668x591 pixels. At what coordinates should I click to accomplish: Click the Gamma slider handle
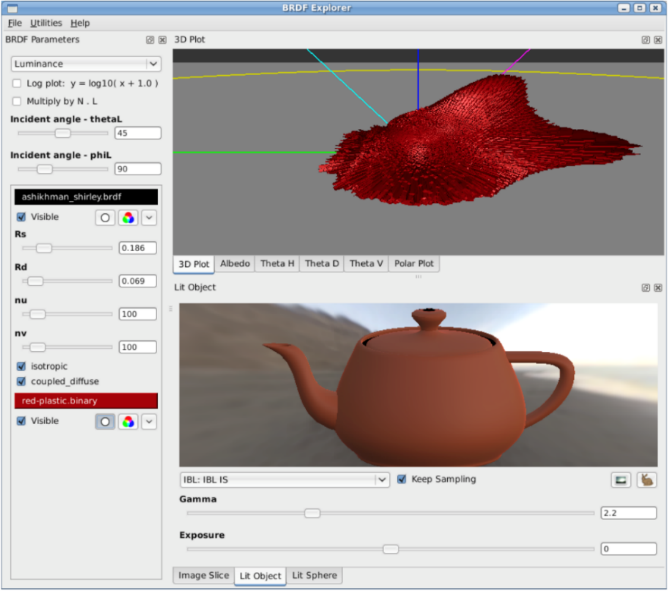[x=312, y=513]
